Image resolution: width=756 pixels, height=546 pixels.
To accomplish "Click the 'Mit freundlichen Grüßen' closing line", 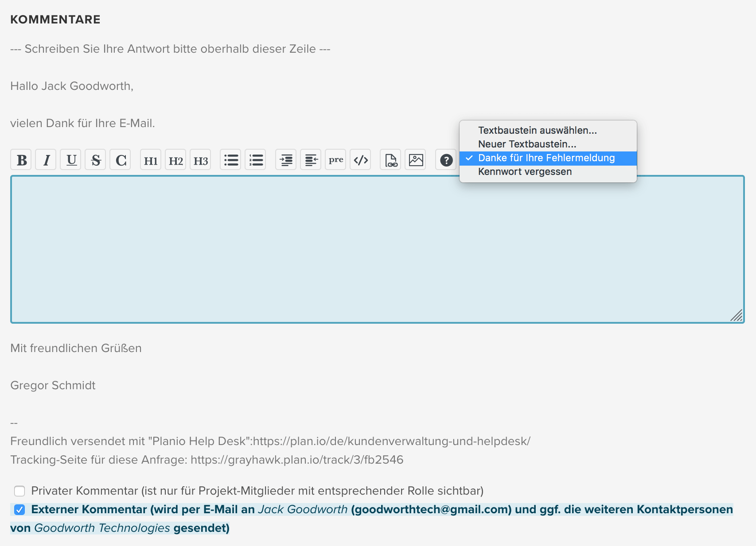I will coord(76,348).
